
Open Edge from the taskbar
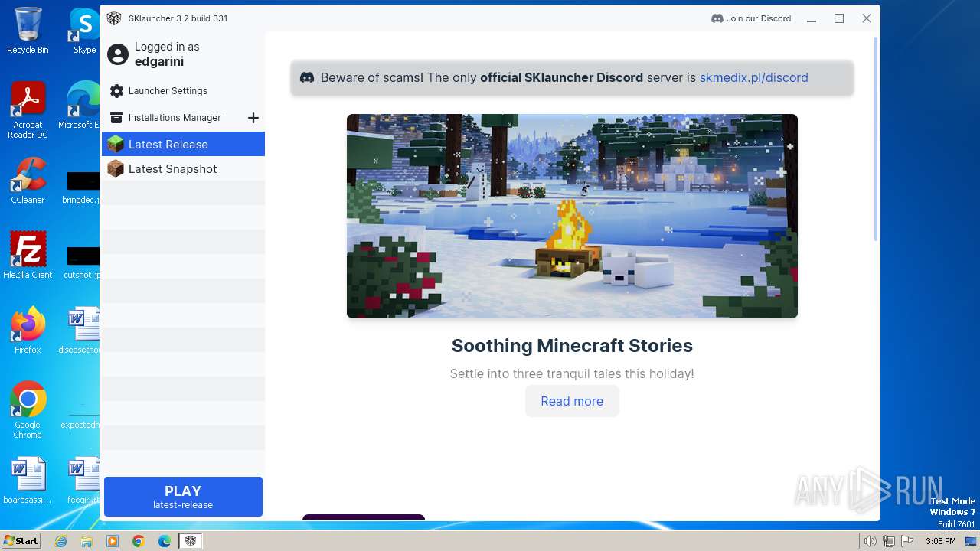165,541
